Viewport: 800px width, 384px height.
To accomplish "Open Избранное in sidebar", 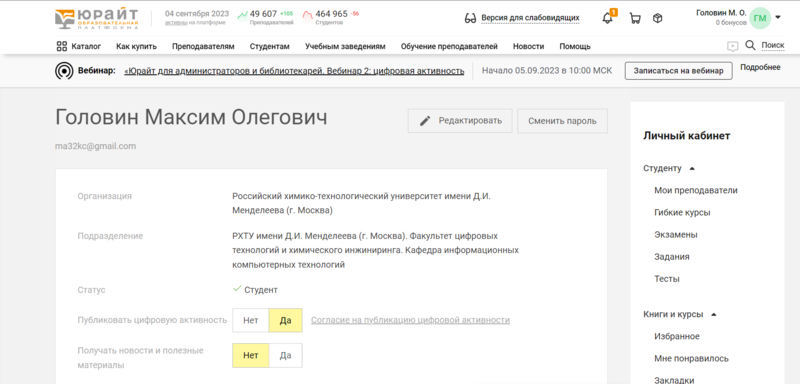I will coord(677,337).
